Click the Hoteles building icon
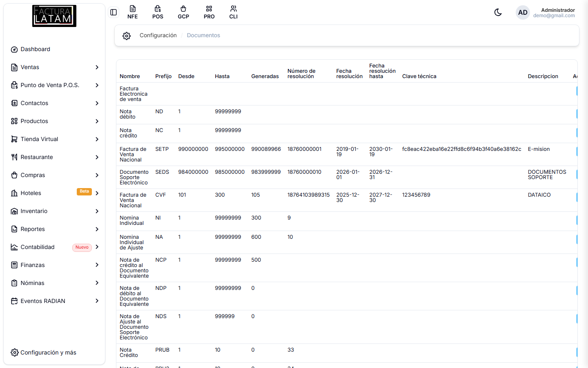588x368 pixels. [x=14, y=193]
